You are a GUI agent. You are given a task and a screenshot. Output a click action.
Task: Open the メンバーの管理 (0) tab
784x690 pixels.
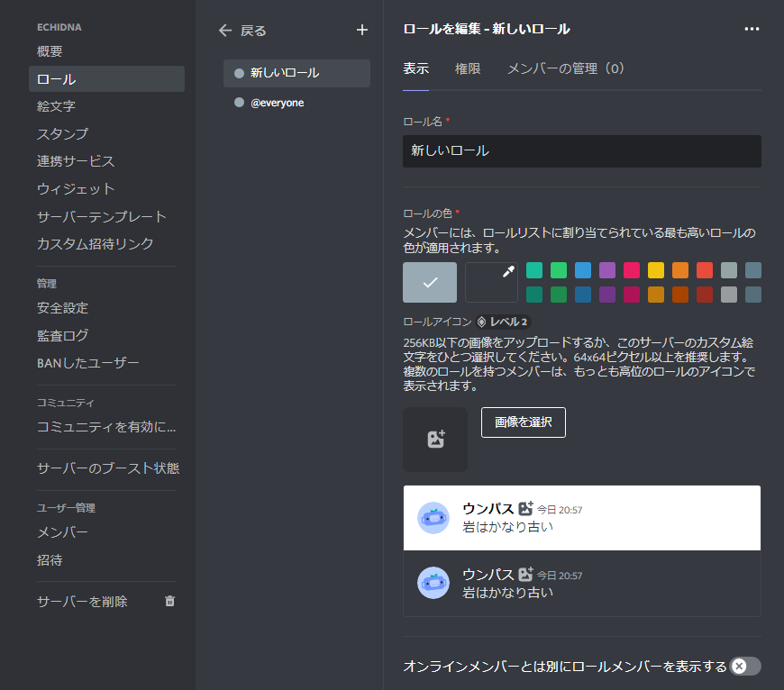(x=566, y=68)
